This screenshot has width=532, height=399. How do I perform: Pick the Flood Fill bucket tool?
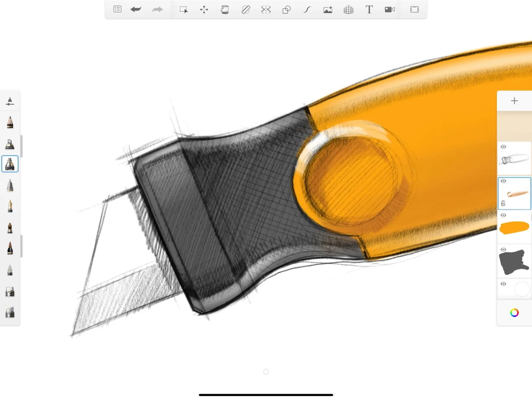225,10
